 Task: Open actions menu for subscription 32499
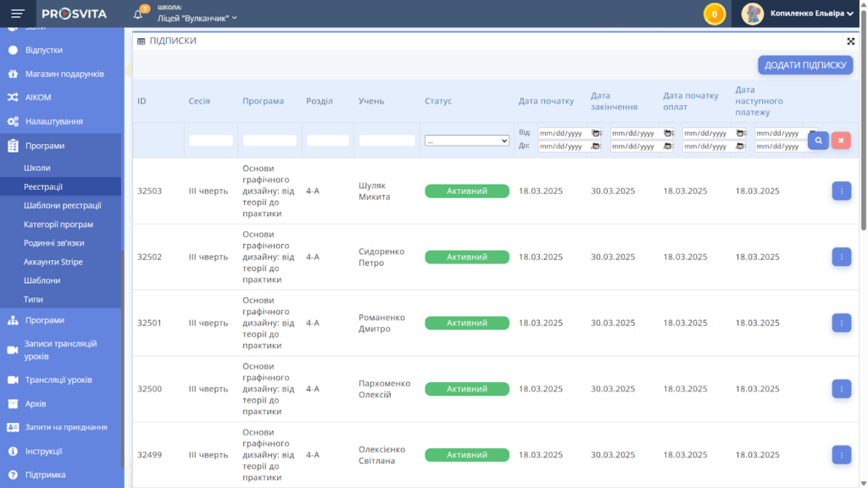coord(841,455)
